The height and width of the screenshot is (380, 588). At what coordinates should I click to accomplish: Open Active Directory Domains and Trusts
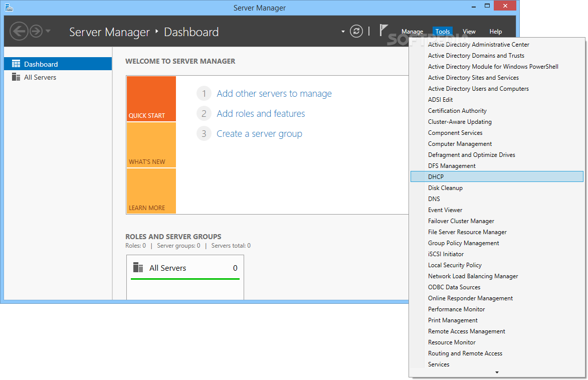[x=497, y=56]
